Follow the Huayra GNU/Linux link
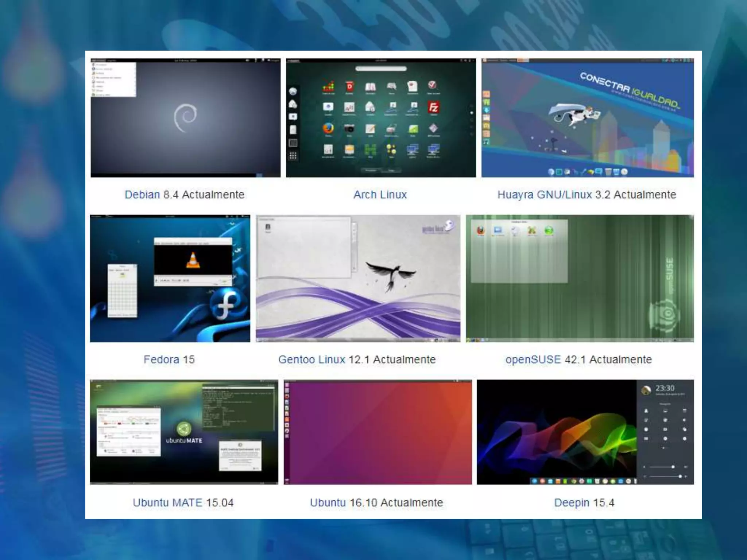This screenshot has height=560, width=747. pos(545,195)
